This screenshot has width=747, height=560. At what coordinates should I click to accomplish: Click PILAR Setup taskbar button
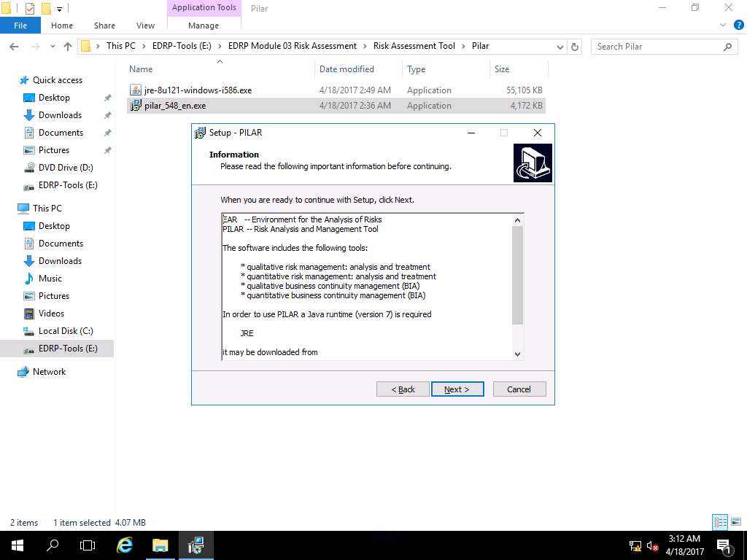[196, 545]
